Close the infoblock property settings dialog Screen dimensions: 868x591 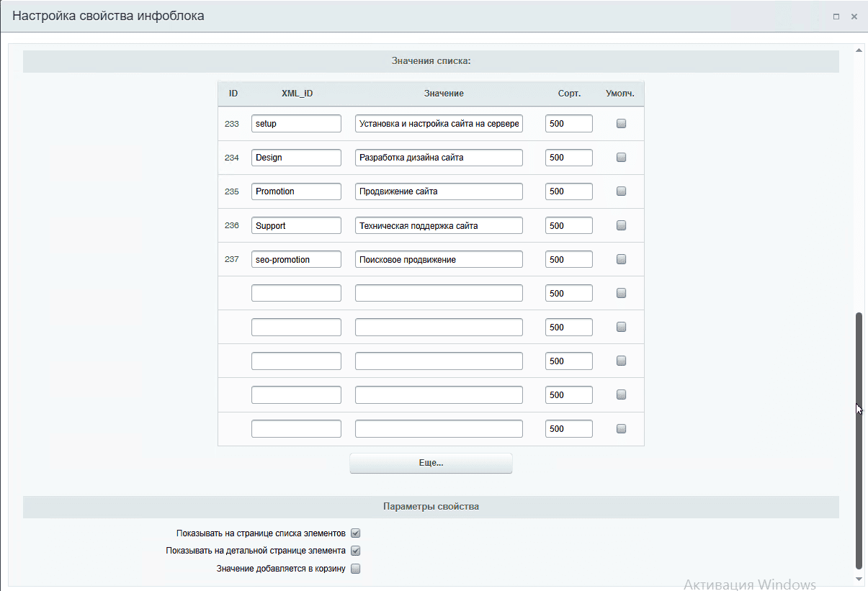[854, 17]
